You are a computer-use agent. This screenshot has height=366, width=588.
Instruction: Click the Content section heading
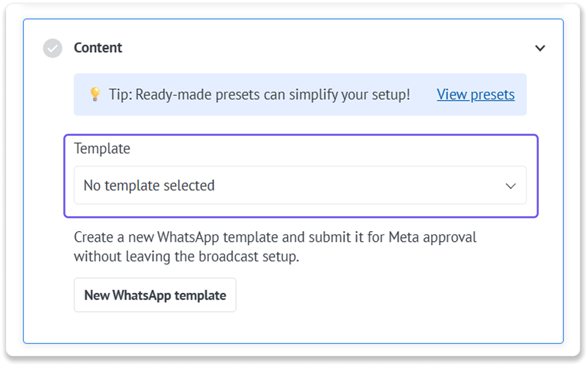coord(98,48)
